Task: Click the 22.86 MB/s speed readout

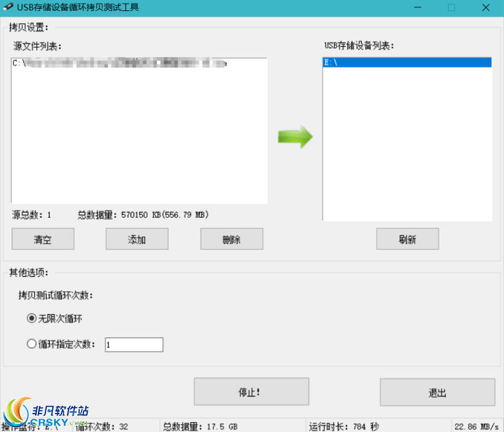Action: (x=478, y=426)
